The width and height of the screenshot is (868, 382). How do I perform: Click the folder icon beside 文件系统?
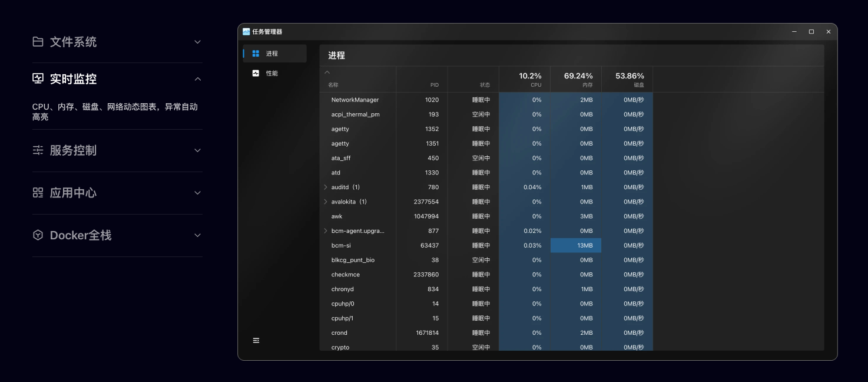tap(38, 42)
